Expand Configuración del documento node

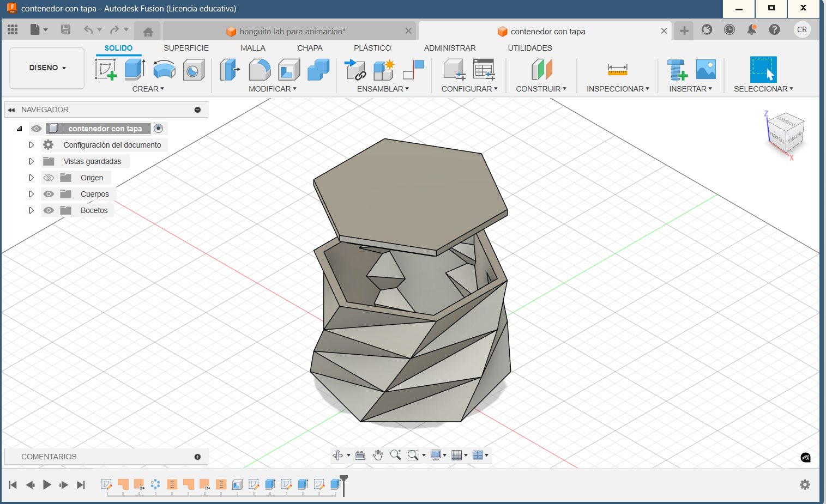31,145
